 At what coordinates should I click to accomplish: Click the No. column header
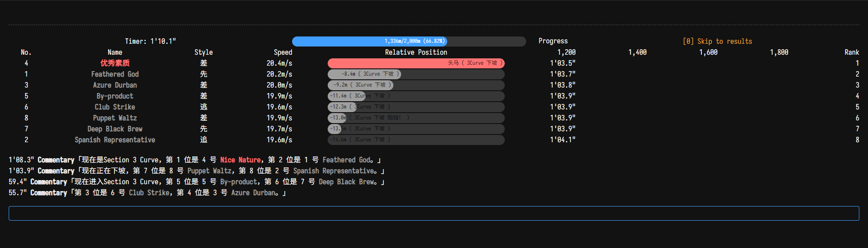click(x=26, y=52)
